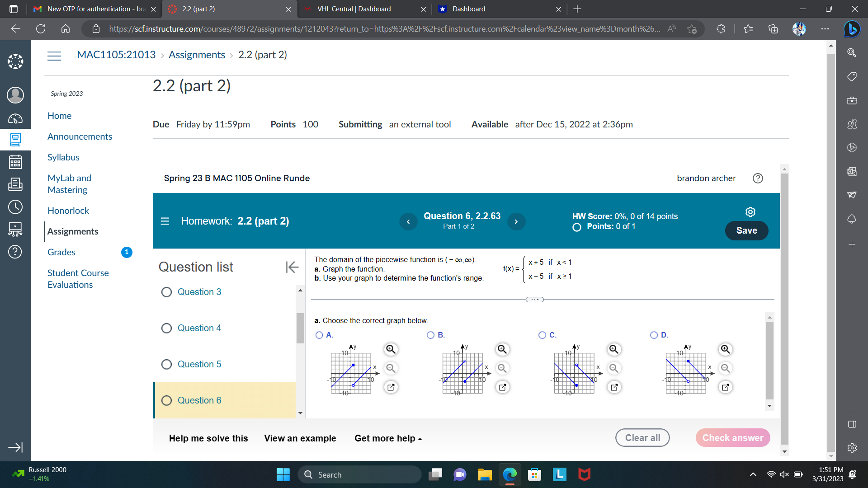Open File Explorer from the taskbar
868x488 pixels.
click(485, 474)
